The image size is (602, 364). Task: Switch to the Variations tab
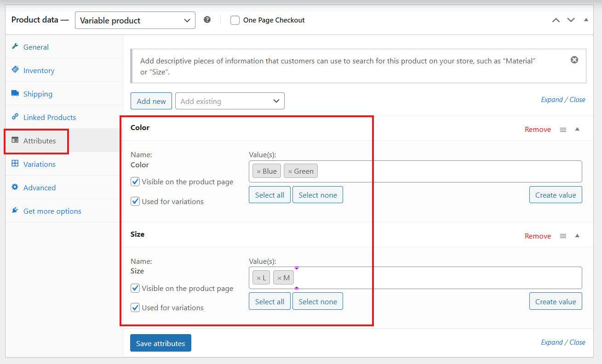tap(39, 164)
